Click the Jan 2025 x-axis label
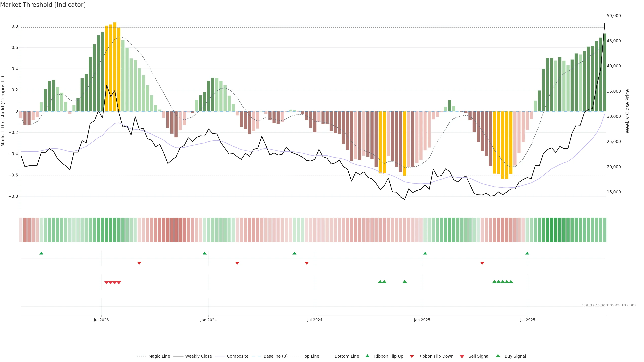Viewport: 644px width, 362px height. [x=422, y=320]
